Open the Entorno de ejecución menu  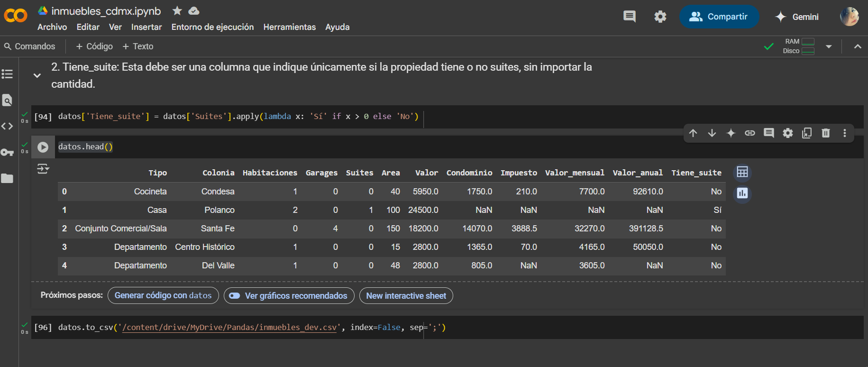[x=212, y=27]
